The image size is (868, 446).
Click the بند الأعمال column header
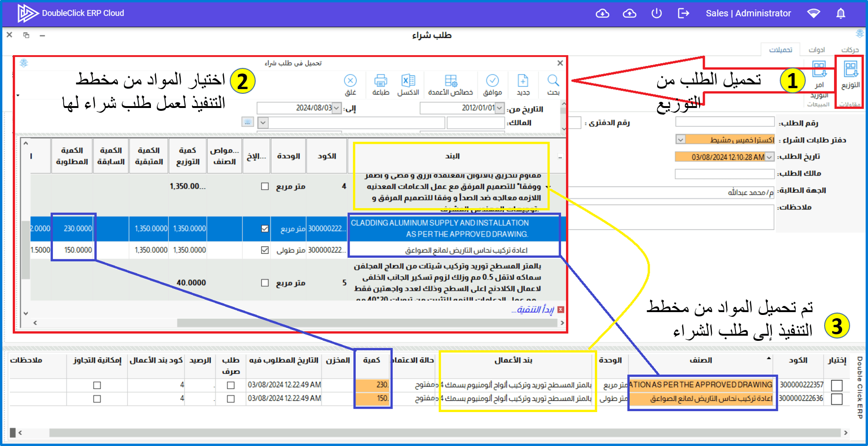[514, 360]
